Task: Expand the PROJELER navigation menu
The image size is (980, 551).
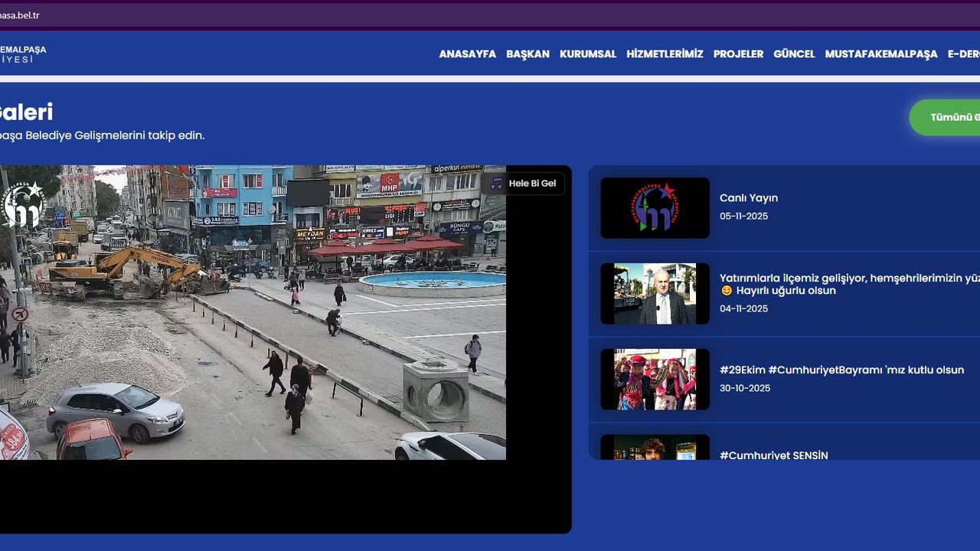Action: tap(738, 54)
